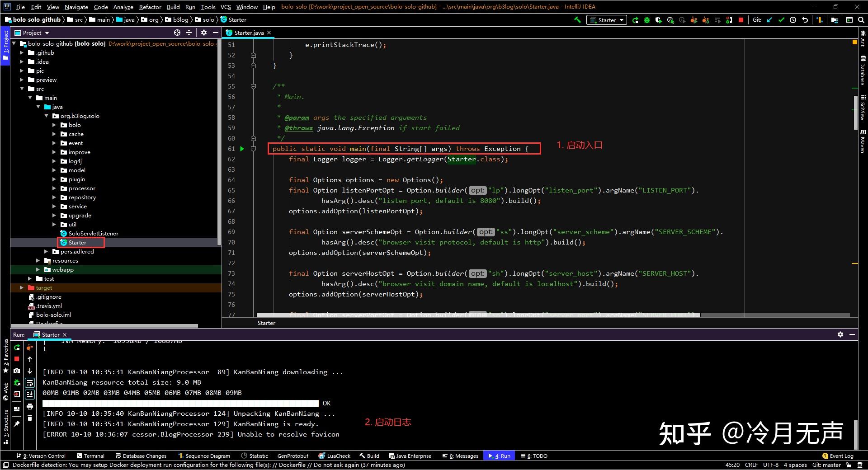Open the Terminal tool window button
This screenshot has height=470, width=868.
click(90, 456)
